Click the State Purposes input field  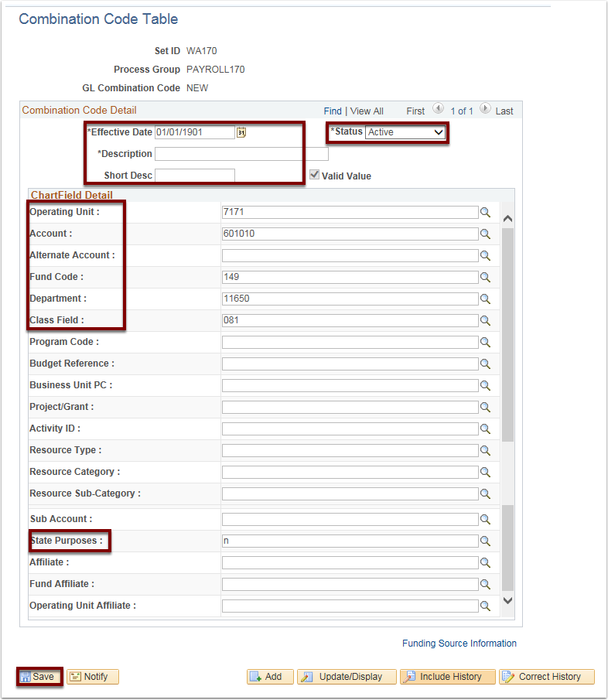pos(350,541)
